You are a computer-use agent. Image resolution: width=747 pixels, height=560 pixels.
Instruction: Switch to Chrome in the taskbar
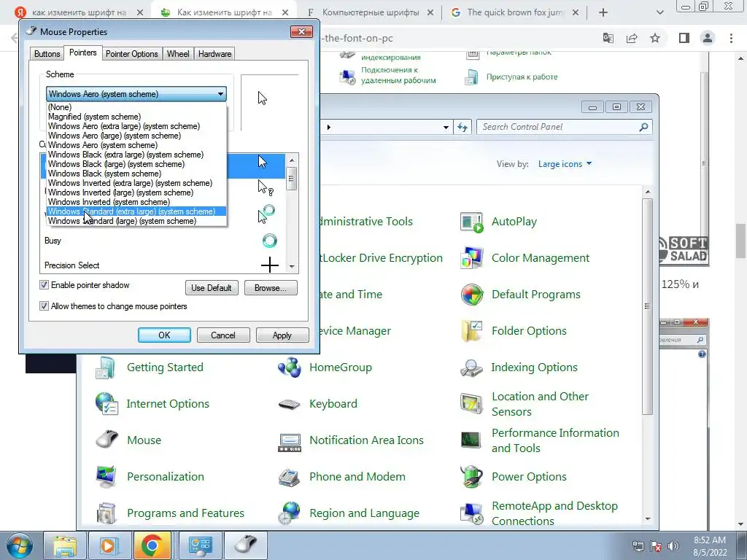(x=152, y=545)
